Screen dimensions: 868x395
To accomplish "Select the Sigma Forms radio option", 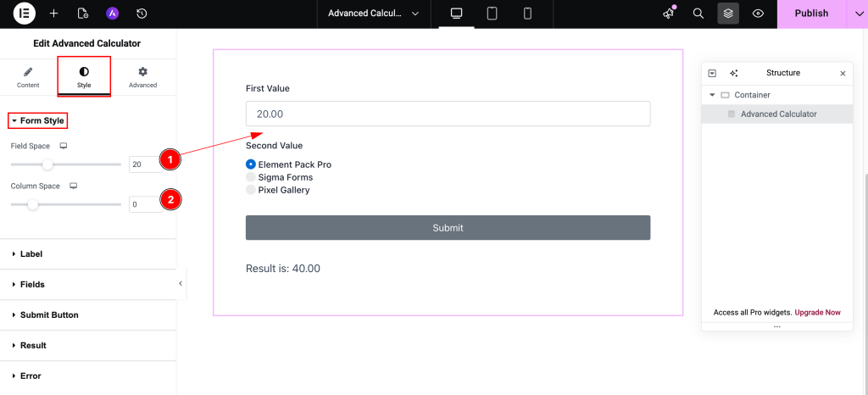I will tap(251, 177).
